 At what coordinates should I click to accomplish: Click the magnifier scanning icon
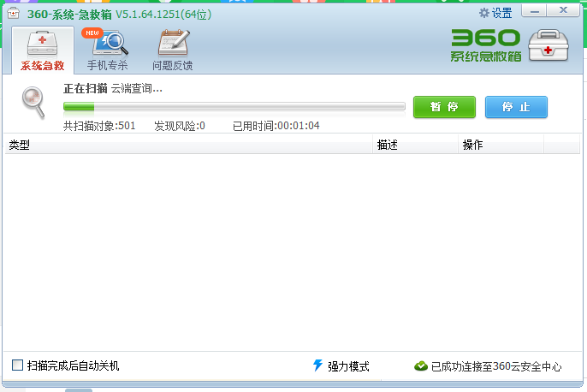coord(33,102)
